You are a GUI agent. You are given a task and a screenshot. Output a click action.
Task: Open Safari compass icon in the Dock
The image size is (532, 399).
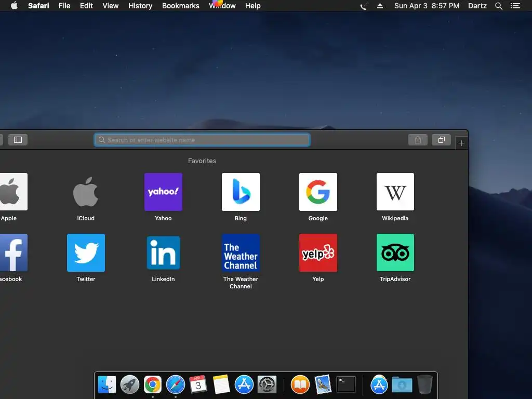176,384
